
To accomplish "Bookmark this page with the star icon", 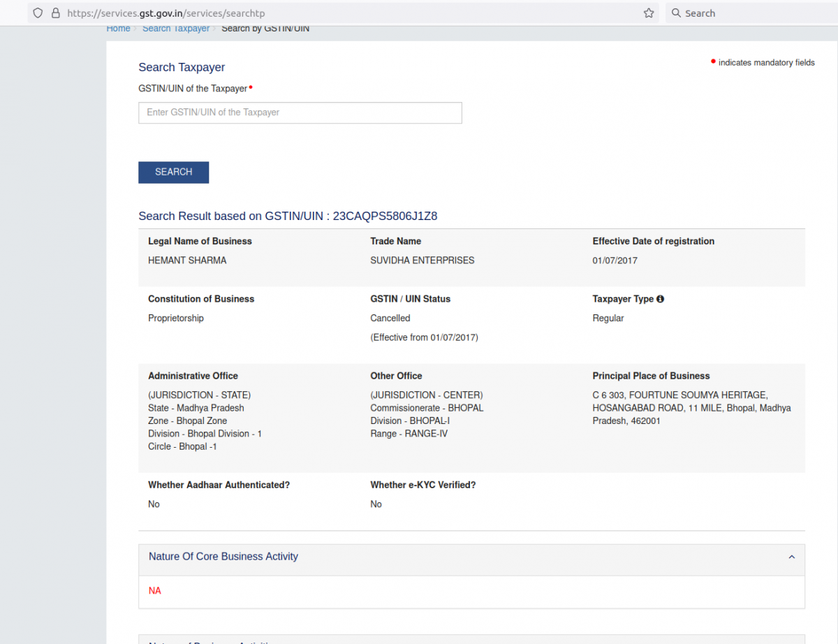I will 648,13.
